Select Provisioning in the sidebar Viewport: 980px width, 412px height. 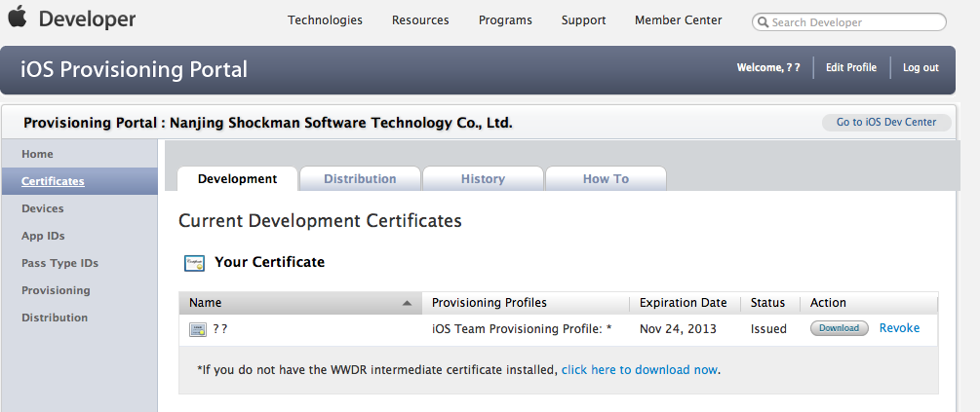pos(79,290)
